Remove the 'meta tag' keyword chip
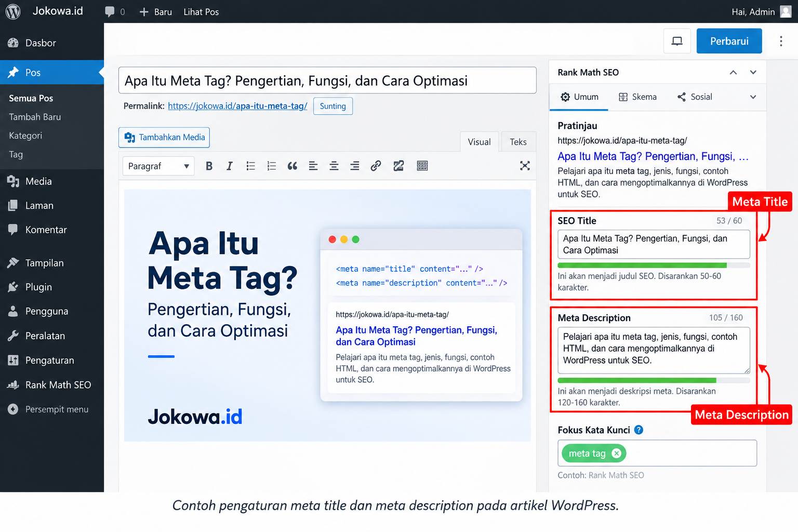Viewport: 798px width, 532px height. [x=617, y=453]
